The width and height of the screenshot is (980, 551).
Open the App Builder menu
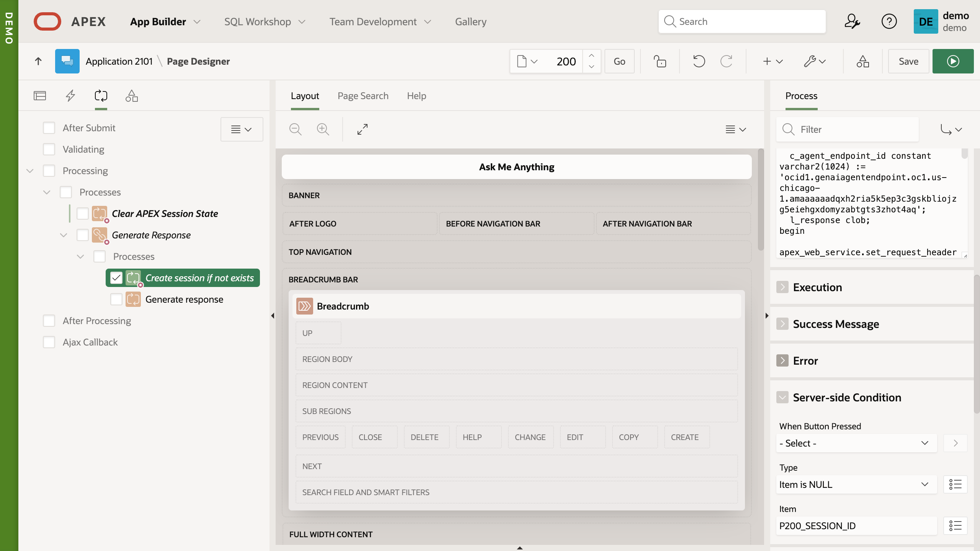click(x=165, y=21)
